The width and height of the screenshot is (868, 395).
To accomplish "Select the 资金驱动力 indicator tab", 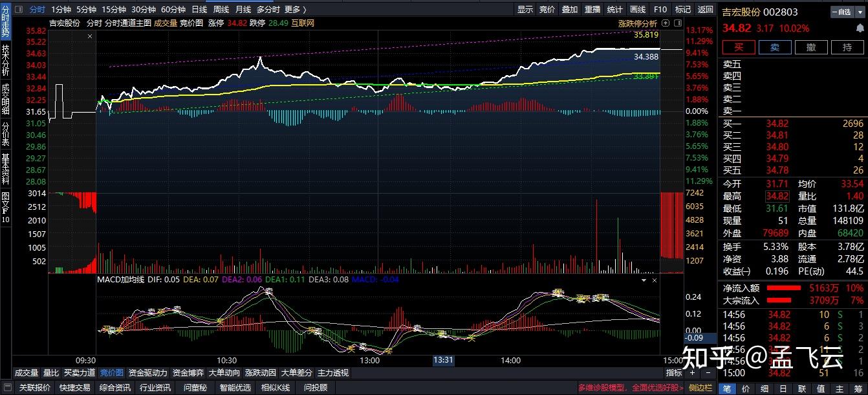I will coord(148,373).
